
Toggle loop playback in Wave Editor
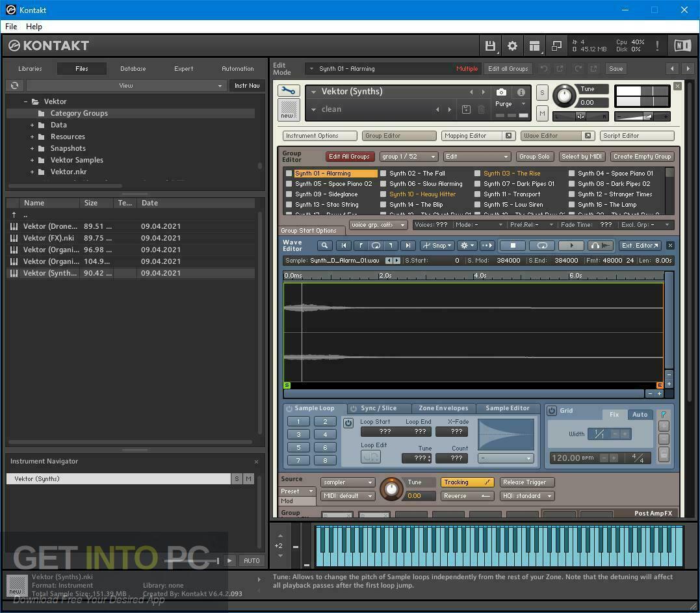click(x=541, y=245)
